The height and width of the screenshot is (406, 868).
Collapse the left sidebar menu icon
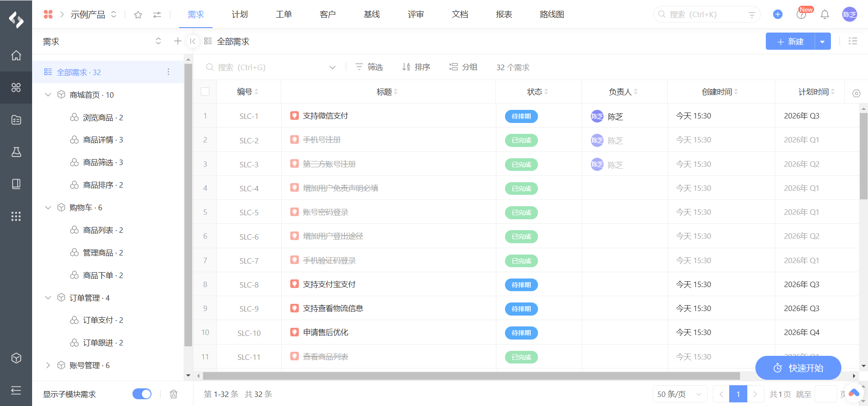point(16,390)
